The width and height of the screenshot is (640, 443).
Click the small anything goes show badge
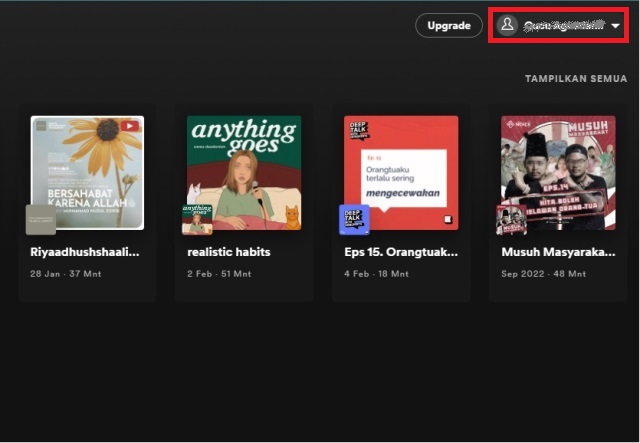pos(197,220)
